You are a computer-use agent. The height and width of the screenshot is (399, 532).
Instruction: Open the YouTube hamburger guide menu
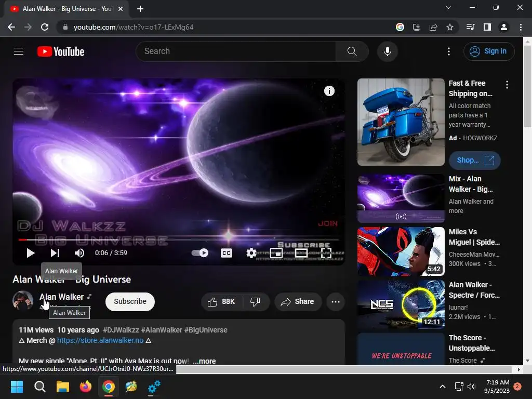(x=19, y=51)
